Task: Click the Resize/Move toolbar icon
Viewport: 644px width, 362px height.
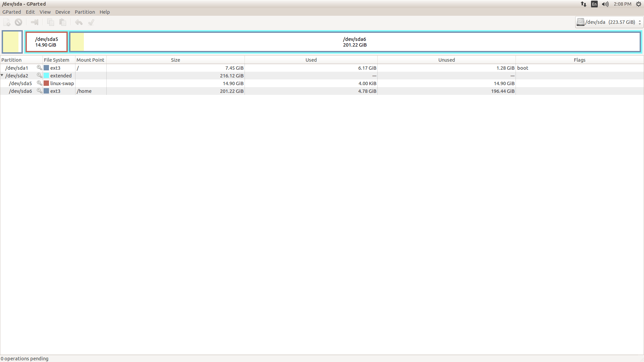Action: click(x=35, y=22)
